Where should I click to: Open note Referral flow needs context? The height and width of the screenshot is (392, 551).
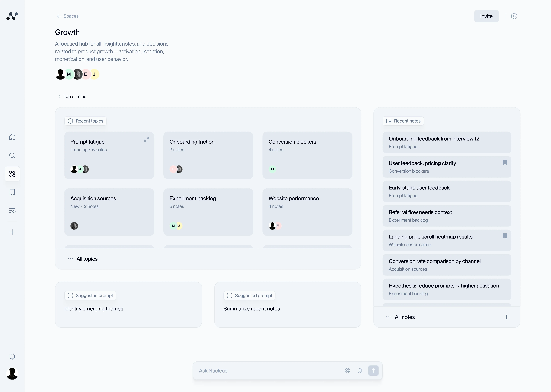coord(447,216)
